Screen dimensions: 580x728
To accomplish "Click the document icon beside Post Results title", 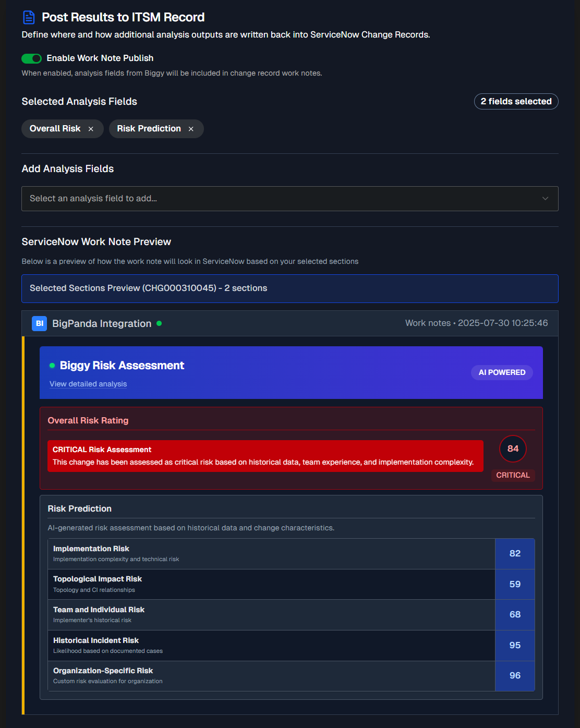I will (x=29, y=17).
